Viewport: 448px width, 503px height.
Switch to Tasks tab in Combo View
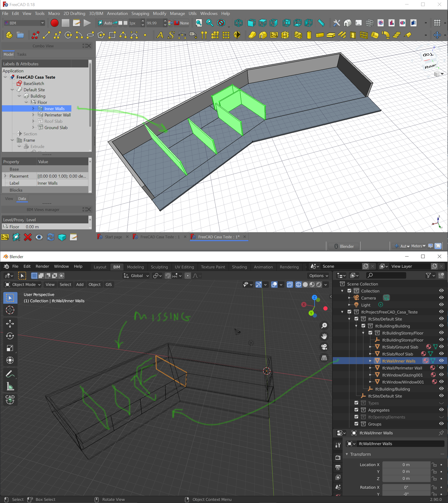point(22,54)
